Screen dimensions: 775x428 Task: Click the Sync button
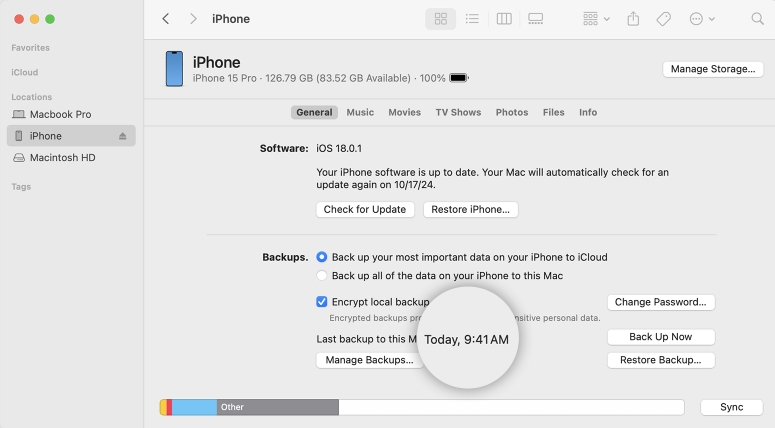[732, 407]
